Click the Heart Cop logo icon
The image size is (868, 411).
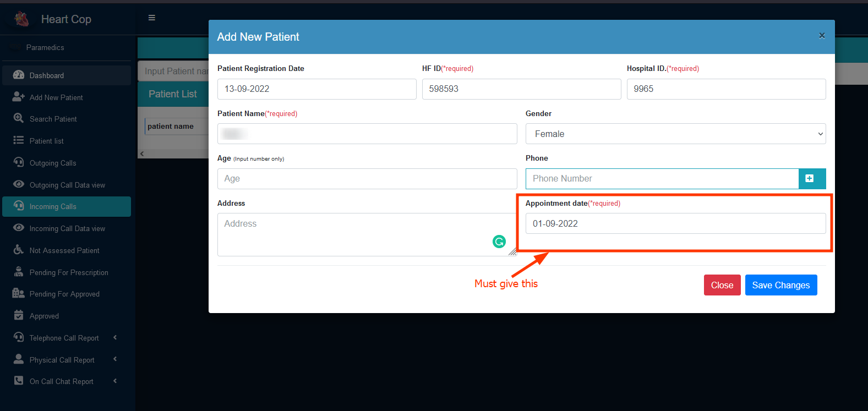point(22,19)
